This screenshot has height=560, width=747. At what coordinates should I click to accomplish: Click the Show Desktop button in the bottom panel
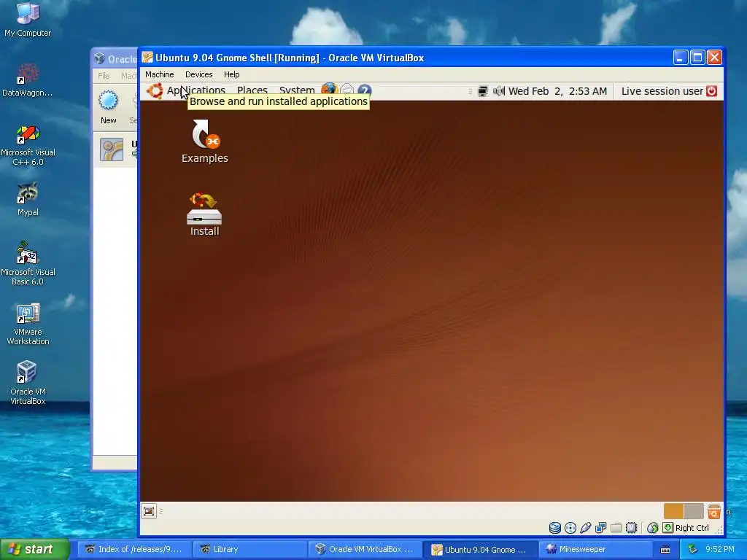[x=149, y=511]
